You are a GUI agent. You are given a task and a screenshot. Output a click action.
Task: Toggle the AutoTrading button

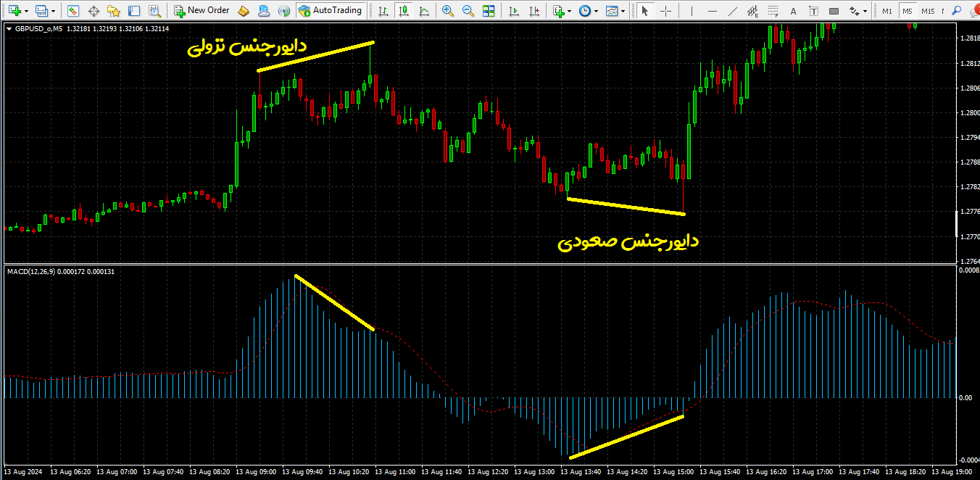[330, 11]
